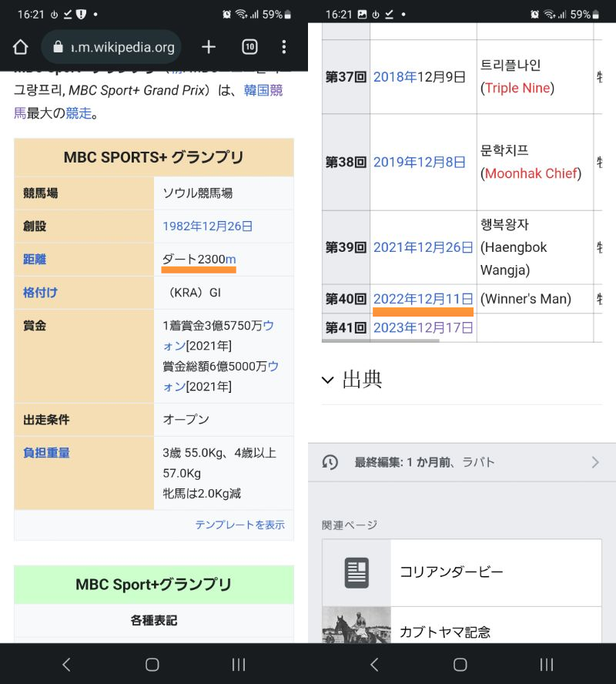Open the Moonhak Chief red link
616x684 pixels.
pos(531,173)
